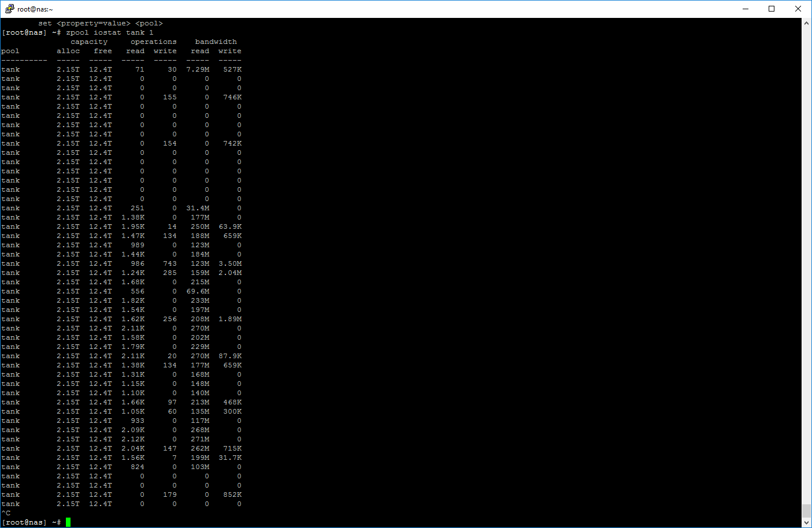812x528 pixels.
Task: Click the '155' write operations value
Action: [x=170, y=97]
